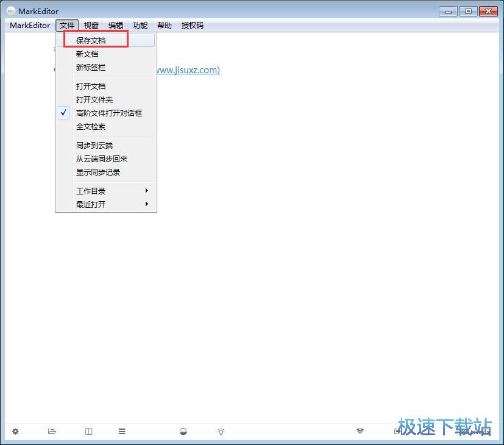Toggle split column view icon
Viewport: 504px width, 445px height.
coord(89,431)
